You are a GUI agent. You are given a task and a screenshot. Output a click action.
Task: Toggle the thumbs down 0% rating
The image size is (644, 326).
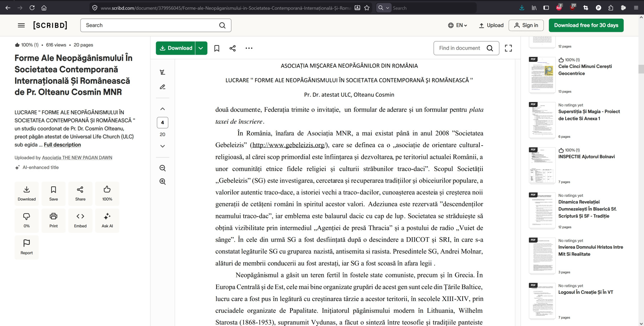(26, 220)
